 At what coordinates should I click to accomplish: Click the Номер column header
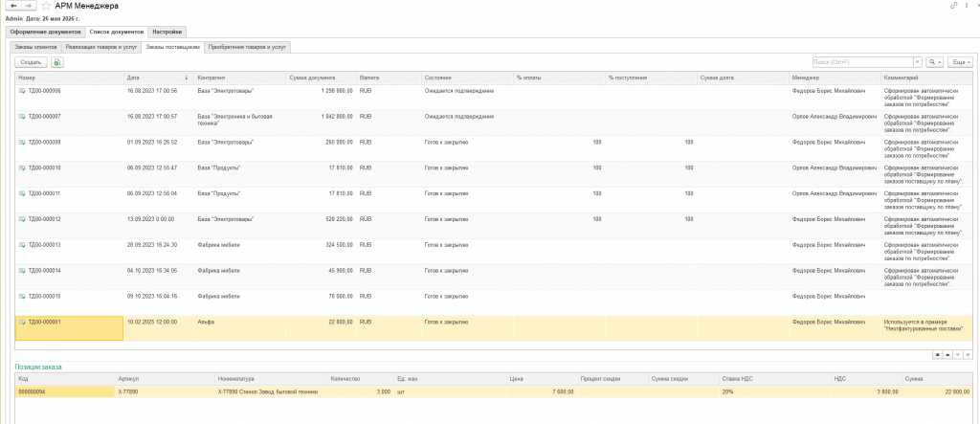click(70, 78)
